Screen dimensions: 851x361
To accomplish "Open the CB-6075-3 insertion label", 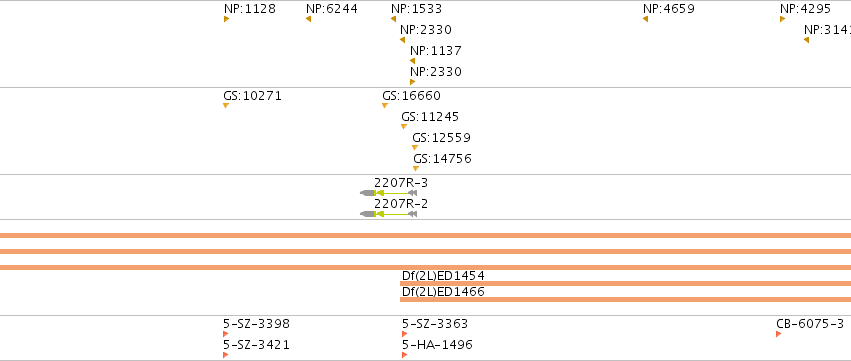I will coord(810,324).
